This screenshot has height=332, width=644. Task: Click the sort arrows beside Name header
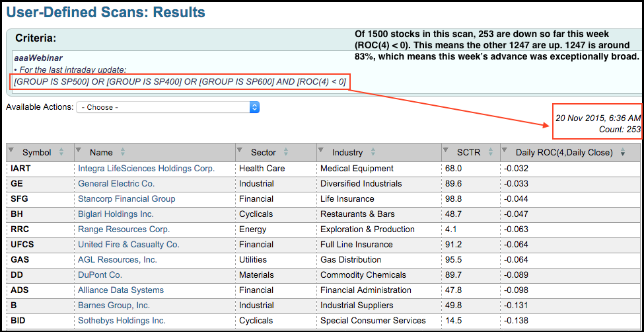click(123, 152)
